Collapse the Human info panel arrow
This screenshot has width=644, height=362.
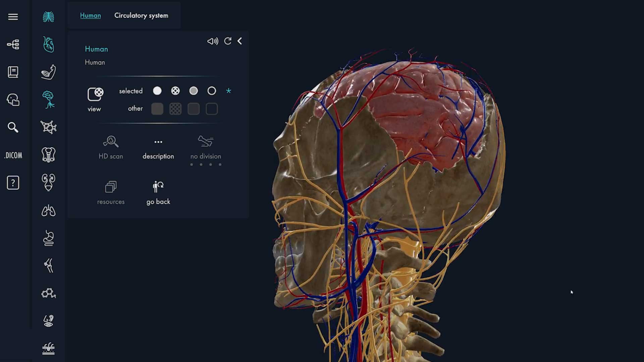tap(240, 41)
